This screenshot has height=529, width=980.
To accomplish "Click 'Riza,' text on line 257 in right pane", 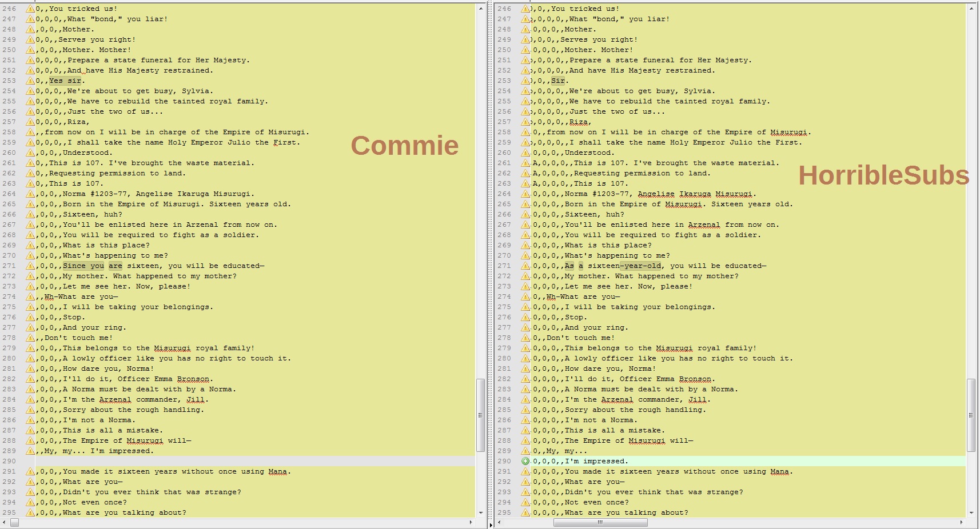I will click(x=580, y=122).
